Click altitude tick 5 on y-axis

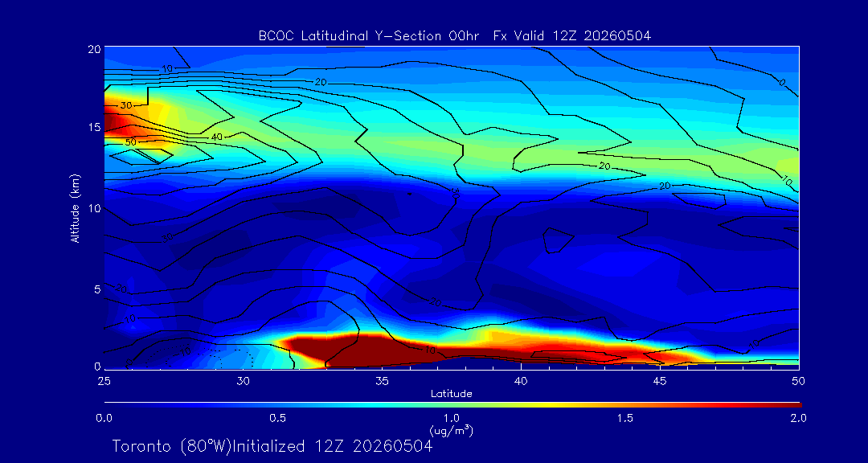tap(97, 289)
